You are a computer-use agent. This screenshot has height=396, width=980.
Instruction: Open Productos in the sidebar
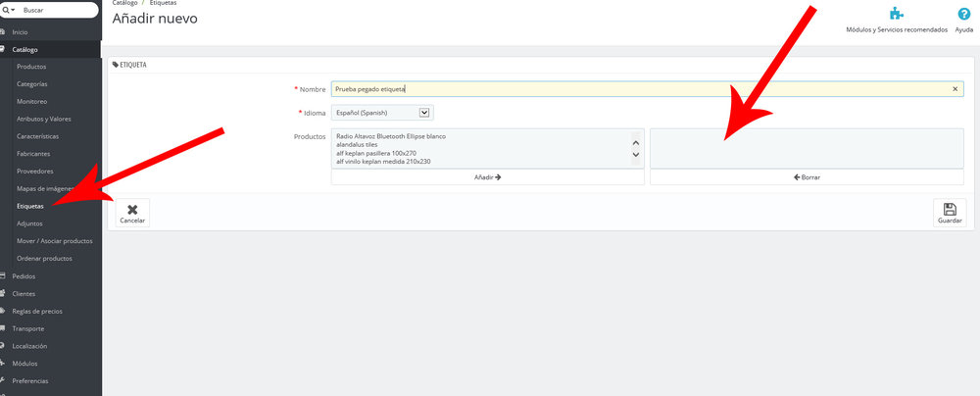(31, 67)
